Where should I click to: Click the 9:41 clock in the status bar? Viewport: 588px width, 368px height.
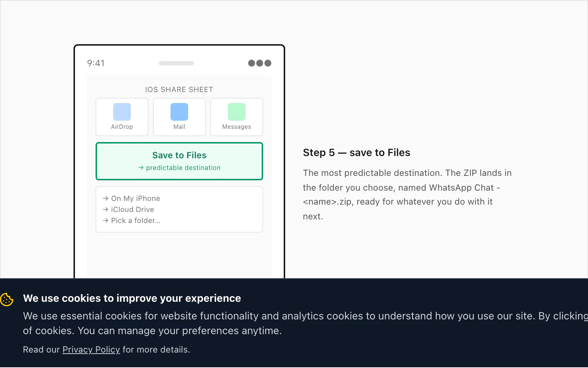point(96,63)
